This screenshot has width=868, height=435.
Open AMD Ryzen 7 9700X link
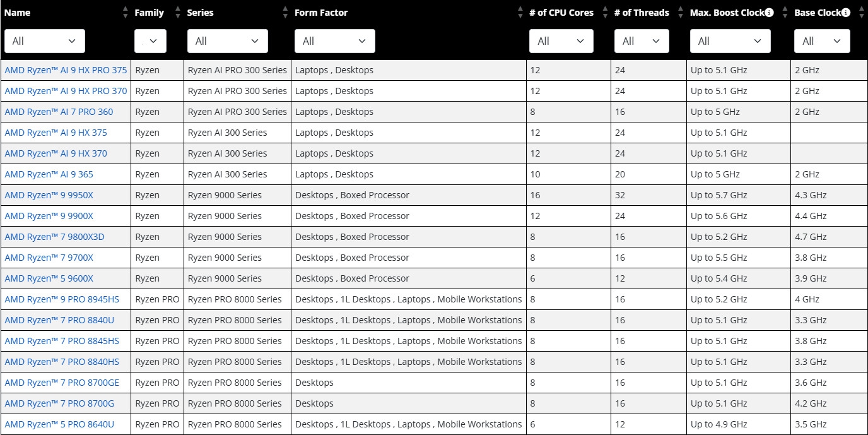click(x=49, y=258)
